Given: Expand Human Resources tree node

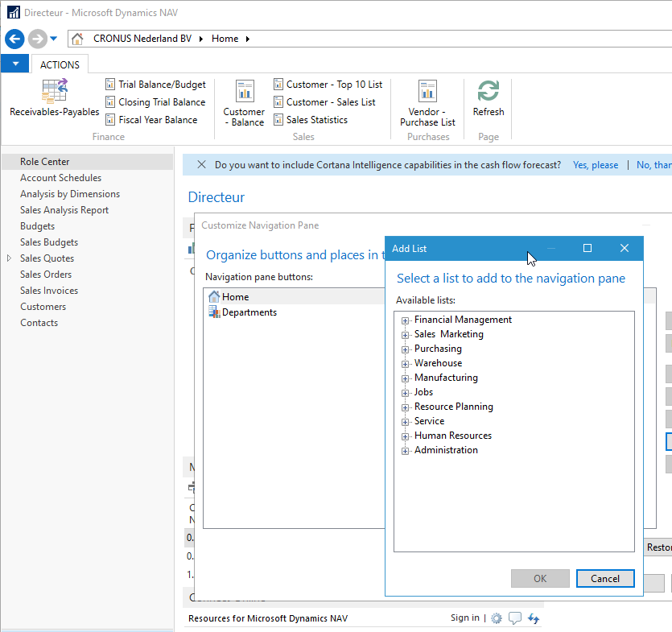Looking at the screenshot, I should (x=405, y=436).
